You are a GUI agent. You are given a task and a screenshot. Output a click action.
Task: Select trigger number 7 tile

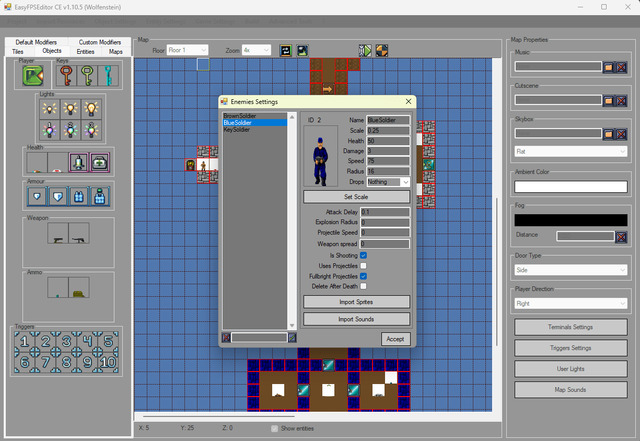[x=45, y=362]
